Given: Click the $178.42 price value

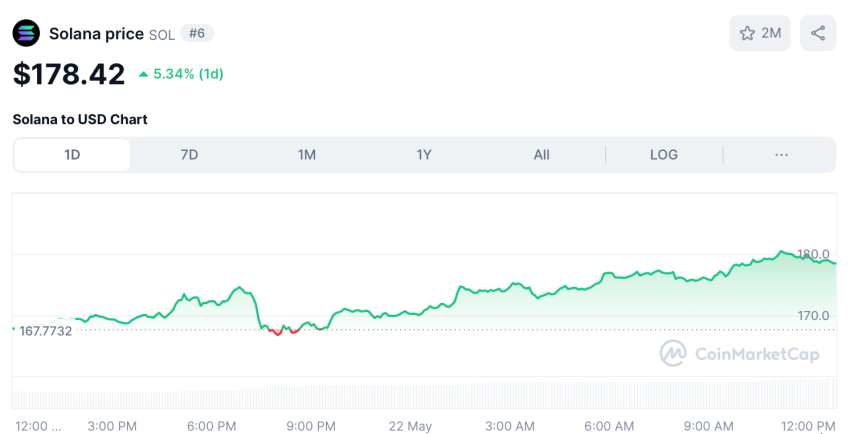Looking at the screenshot, I should (x=69, y=74).
